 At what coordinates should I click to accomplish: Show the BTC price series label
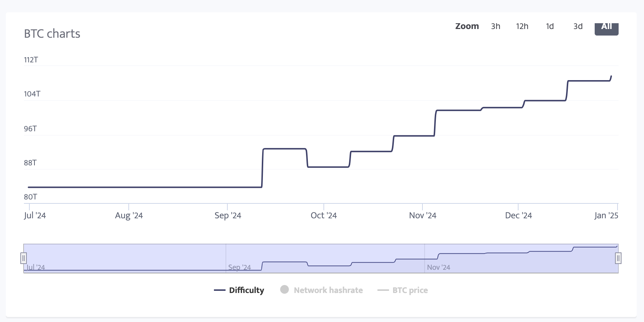tap(410, 290)
